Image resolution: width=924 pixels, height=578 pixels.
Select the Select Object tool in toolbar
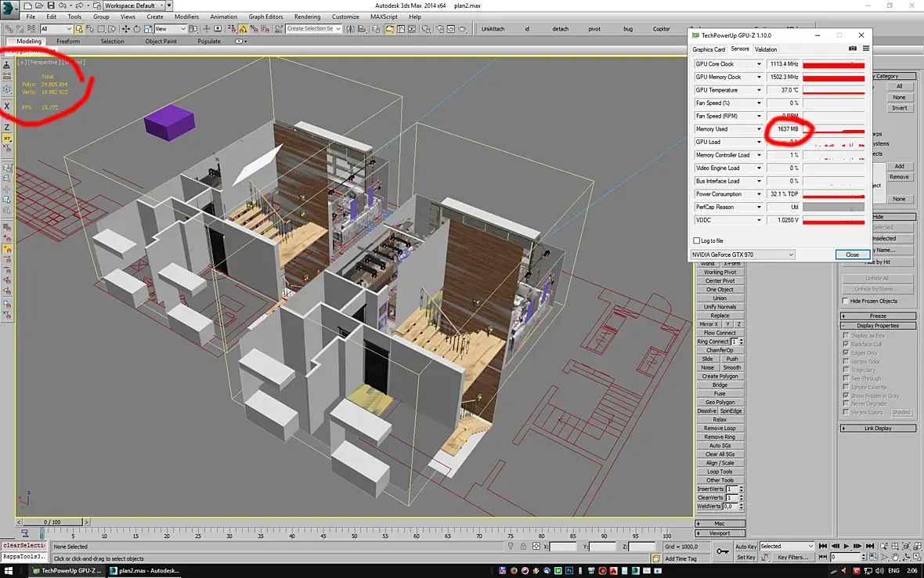[x=80, y=29]
